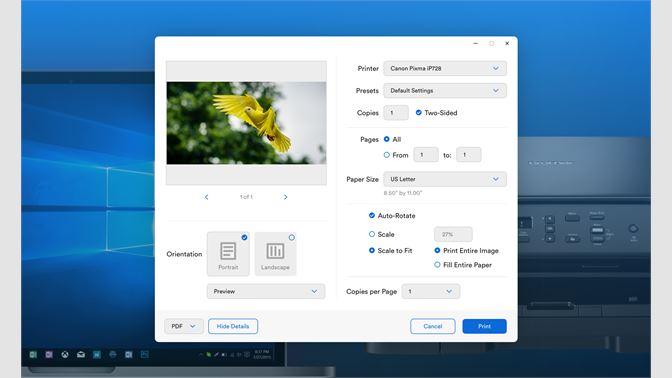
Task: Toggle the Two-Sided checkbox
Action: pyautogui.click(x=419, y=113)
